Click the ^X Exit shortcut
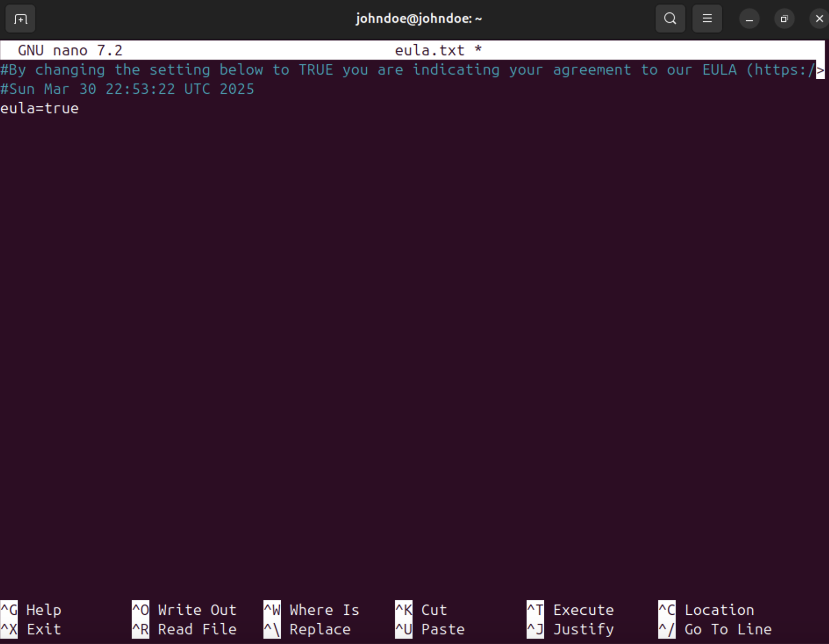This screenshot has height=644, width=829. (x=31, y=629)
